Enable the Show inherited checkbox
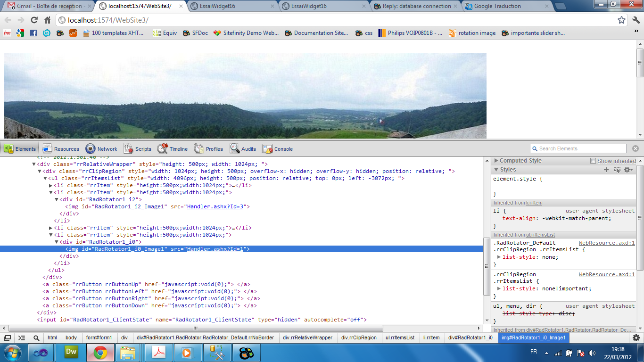 [x=594, y=161]
